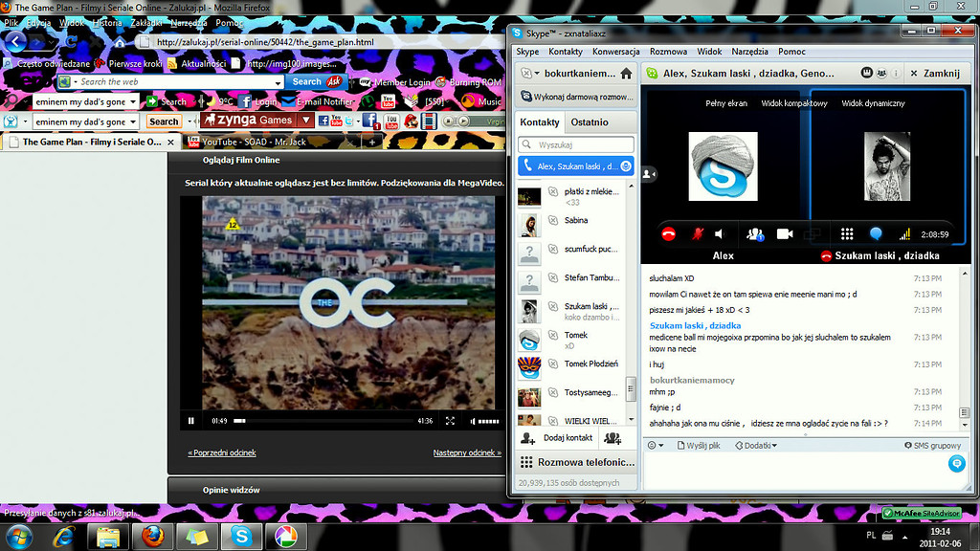Click Dodaj kontakt button
This screenshot has height=551, width=980.
(556, 438)
